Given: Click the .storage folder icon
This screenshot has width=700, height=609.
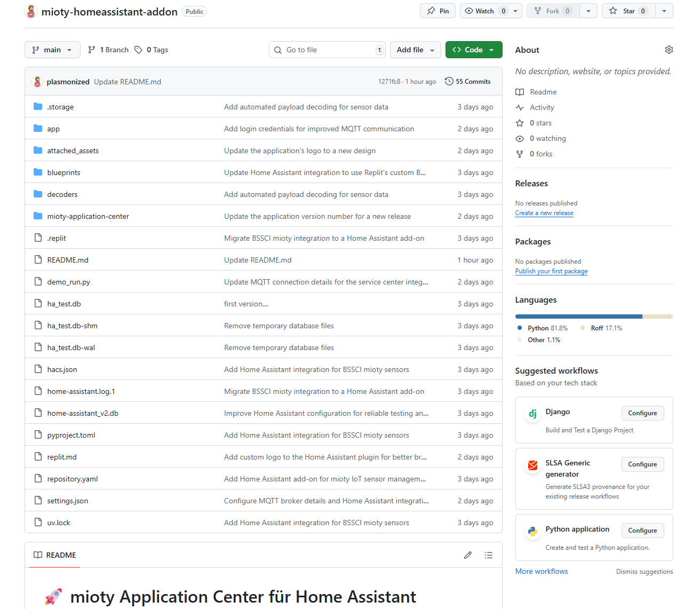Looking at the screenshot, I should (x=38, y=107).
